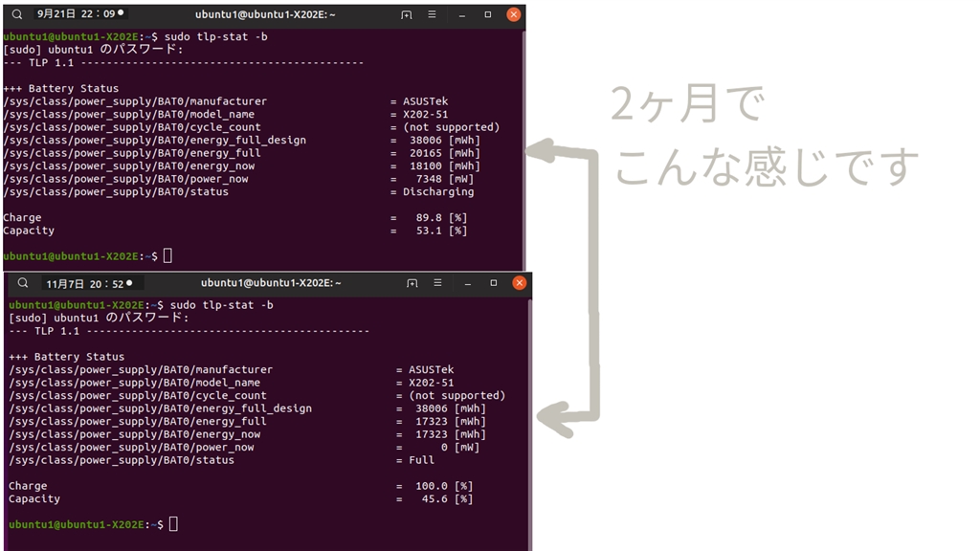Click lower terminal's vertical scrollbar
This screenshot has width=980, height=551.
pyautogui.click(x=529, y=425)
